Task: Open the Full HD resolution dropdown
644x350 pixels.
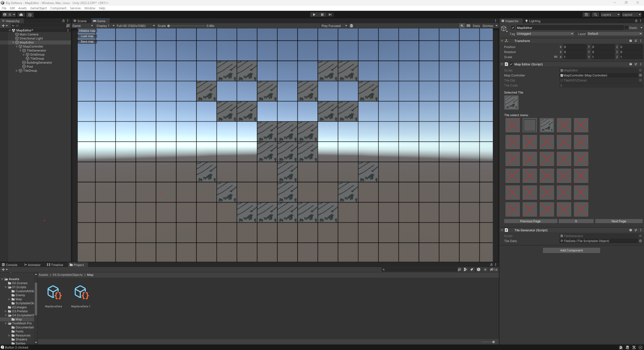Action: [x=136, y=26]
